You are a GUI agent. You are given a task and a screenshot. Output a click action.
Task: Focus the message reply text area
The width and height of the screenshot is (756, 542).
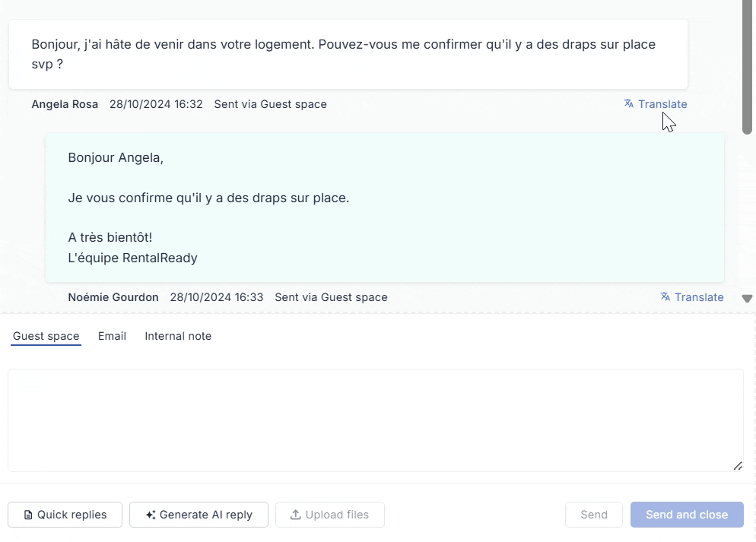pyautogui.click(x=376, y=420)
